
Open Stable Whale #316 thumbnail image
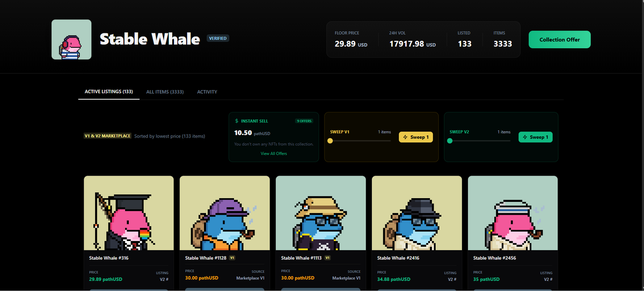[129, 213]
